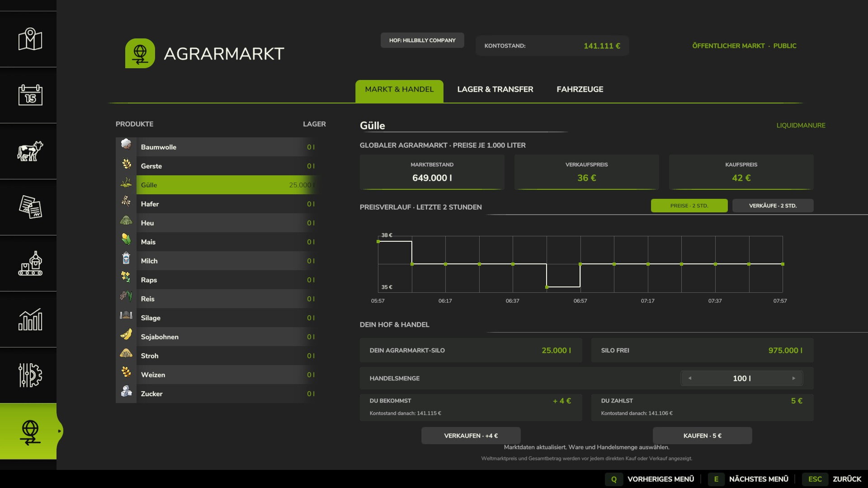
Task: Open the settings sliders gear icon
Action: (x=30, y=375)
